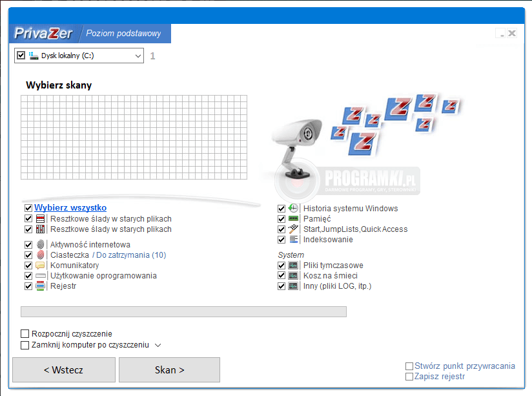Click the Inny (pliki LOG, itp.) label

coord(337,286)
